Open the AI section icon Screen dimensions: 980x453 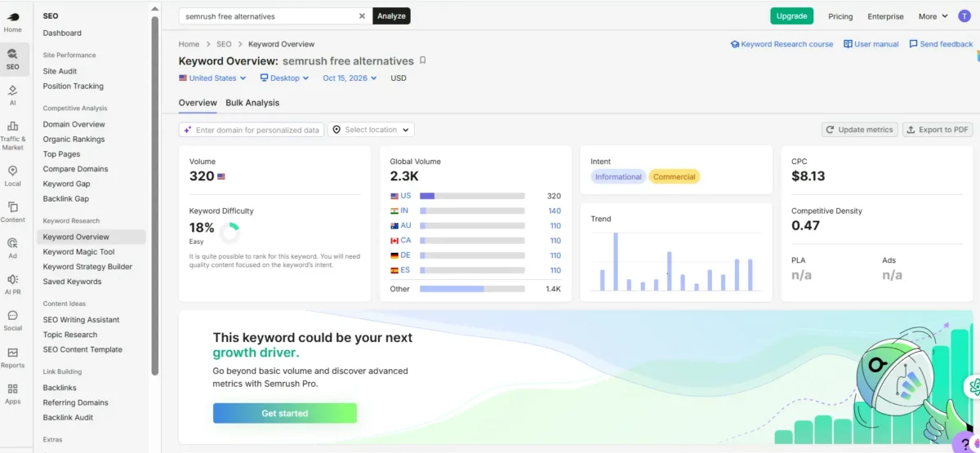[12, 95]
